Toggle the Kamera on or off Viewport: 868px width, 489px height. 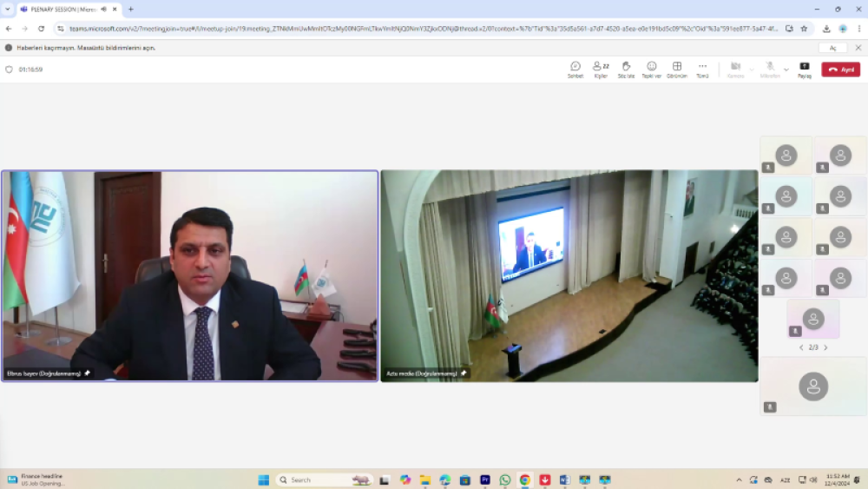(x=735, y=69)
